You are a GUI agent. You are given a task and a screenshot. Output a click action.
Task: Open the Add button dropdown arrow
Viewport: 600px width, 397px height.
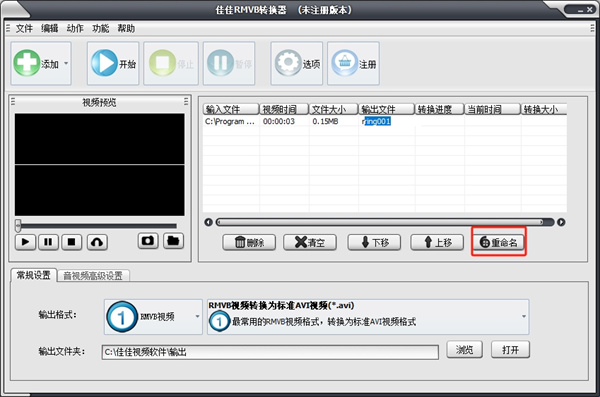pos(66,64)
